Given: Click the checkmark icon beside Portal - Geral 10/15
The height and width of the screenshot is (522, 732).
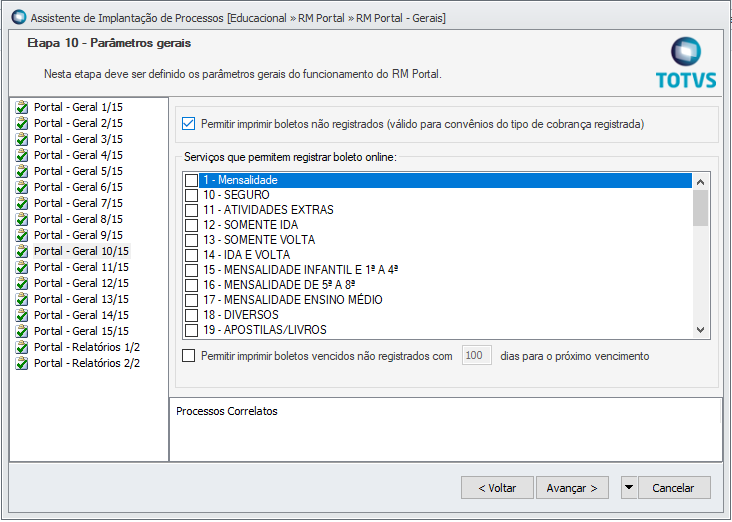Looking at the screenshot, I should [x=21, y=251].
